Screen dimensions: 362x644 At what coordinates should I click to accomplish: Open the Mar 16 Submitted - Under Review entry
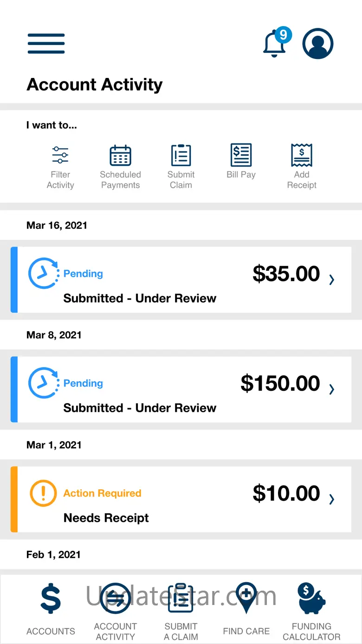[140, 298]
